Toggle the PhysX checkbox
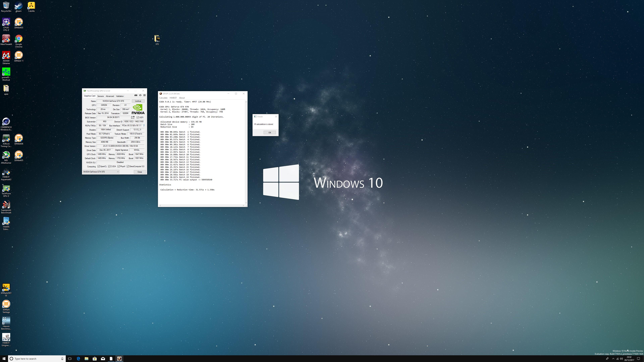This screenshot has height=362, width=644. point(119,166)
